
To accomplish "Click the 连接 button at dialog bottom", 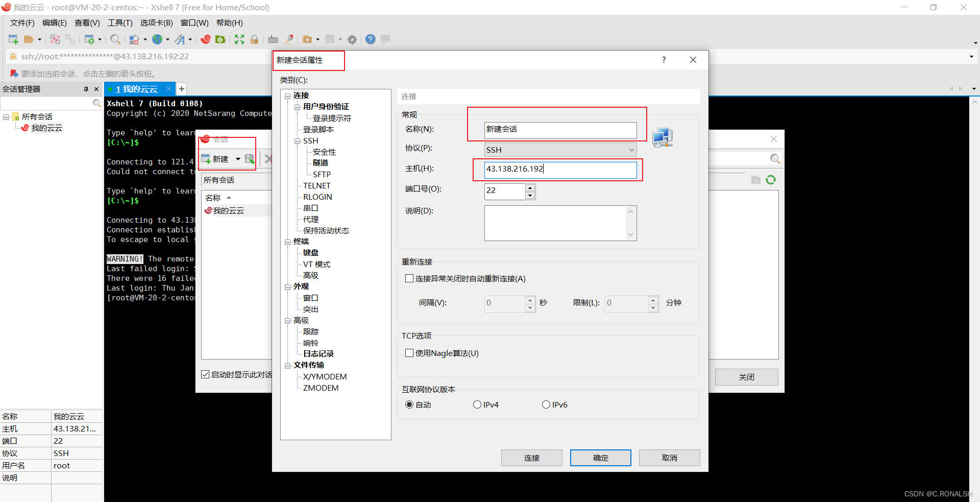I will (531, 458).
